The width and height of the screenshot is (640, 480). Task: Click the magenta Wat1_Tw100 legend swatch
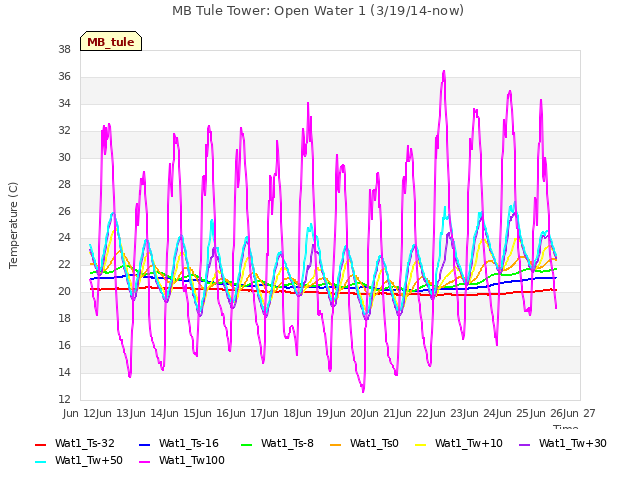(x=144, y=462)
